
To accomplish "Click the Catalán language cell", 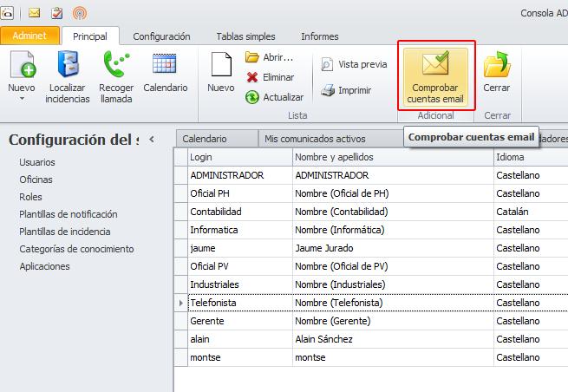I will [531, 212].
